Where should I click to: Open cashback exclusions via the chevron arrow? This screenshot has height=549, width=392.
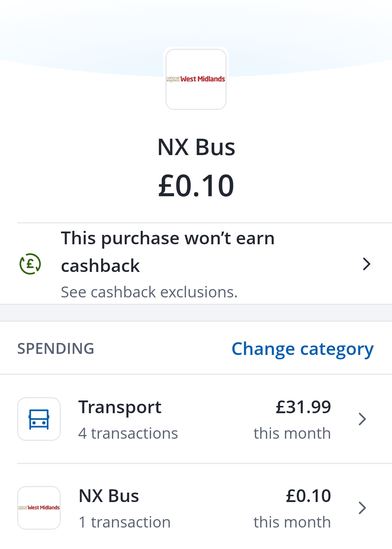pyautogui.click(x=367, y=264)
